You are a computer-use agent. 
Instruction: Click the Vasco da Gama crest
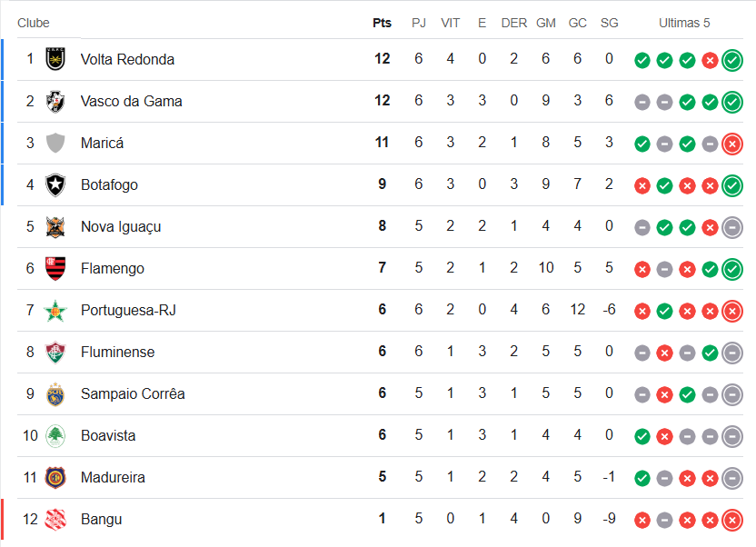pyautogui.click(x=55, y=101)
